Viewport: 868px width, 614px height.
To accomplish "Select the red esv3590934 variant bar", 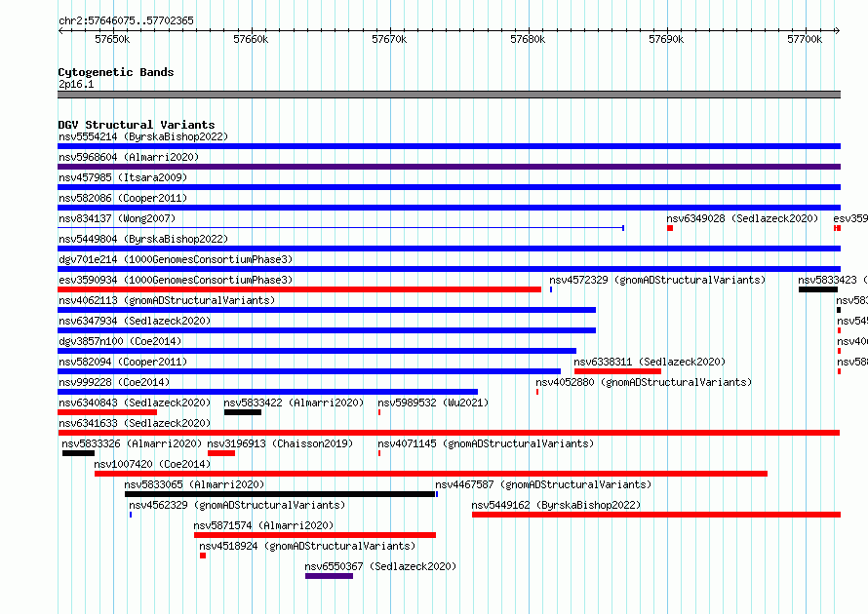I will click(x=299, y=289).
